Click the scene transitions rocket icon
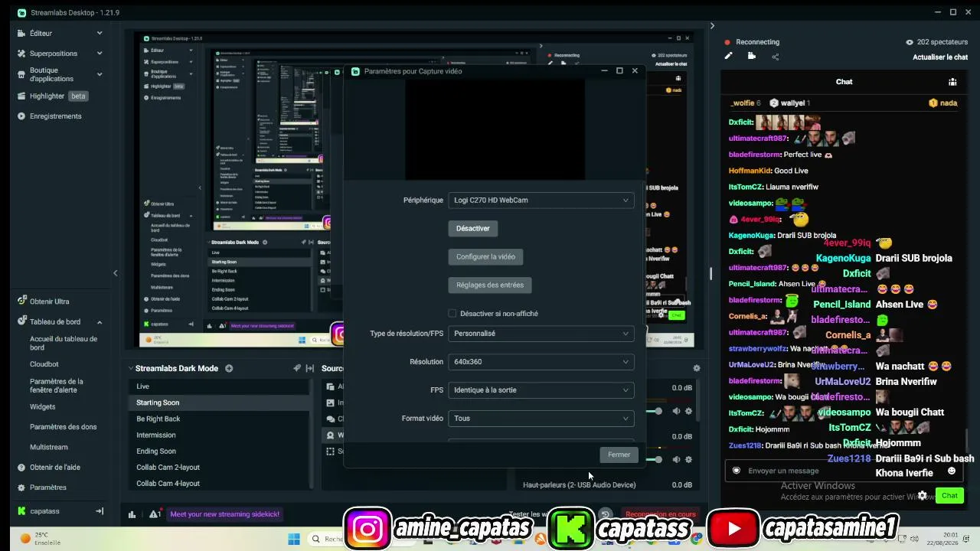 (x=297, y=368)
